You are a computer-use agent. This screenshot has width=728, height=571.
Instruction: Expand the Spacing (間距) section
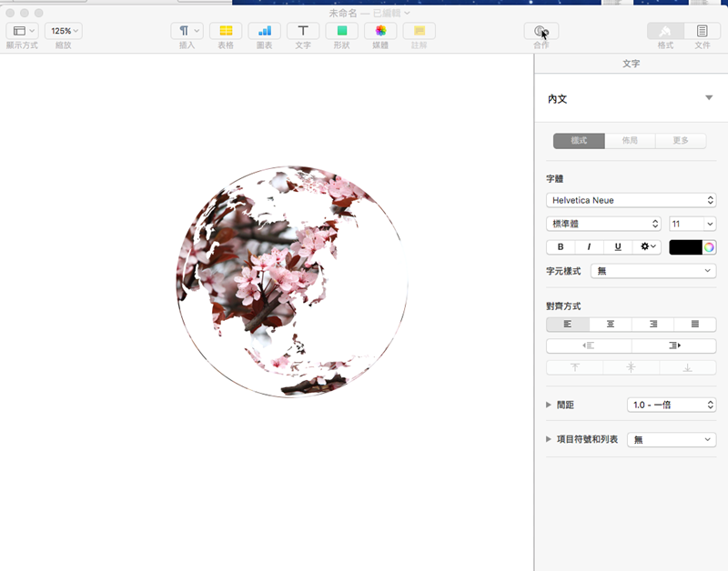(549, 405)
